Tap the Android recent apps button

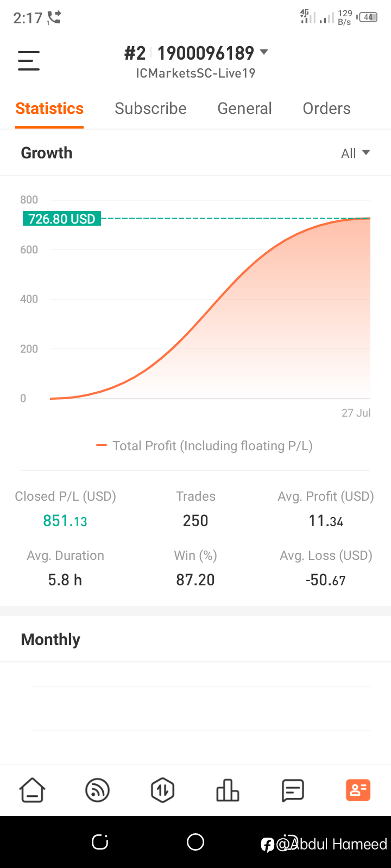[100, 842]
